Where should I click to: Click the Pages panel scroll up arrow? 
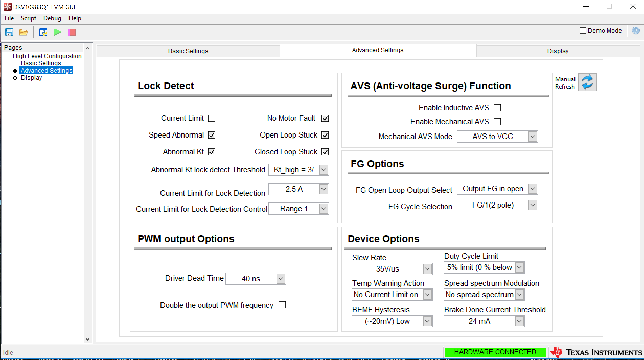click(88, 48)
